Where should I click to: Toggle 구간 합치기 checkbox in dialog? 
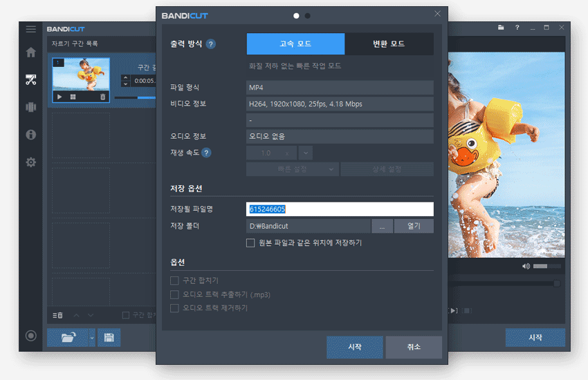[x=174, y=281]
